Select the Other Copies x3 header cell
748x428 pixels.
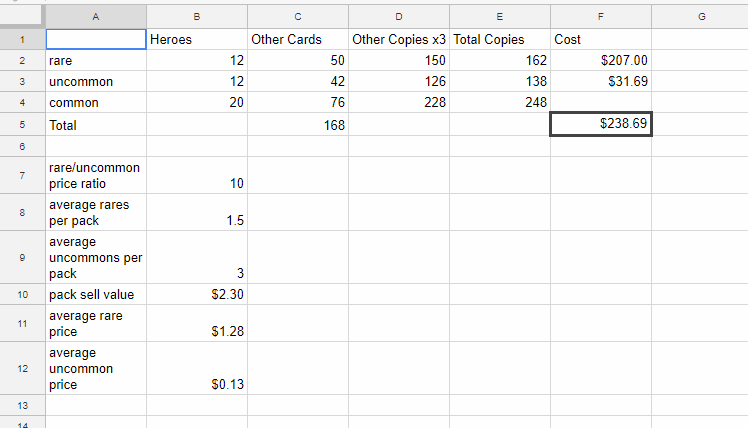pos(399,39)
